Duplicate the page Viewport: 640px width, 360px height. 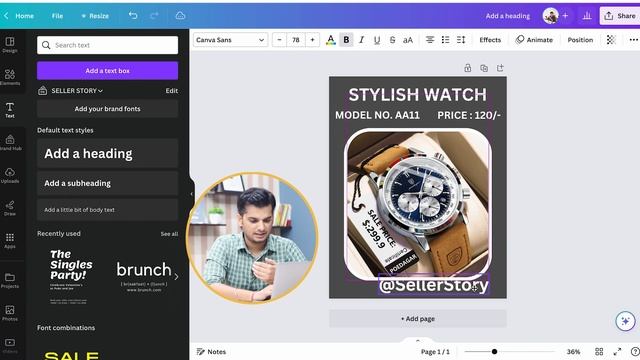click(484, 68)
